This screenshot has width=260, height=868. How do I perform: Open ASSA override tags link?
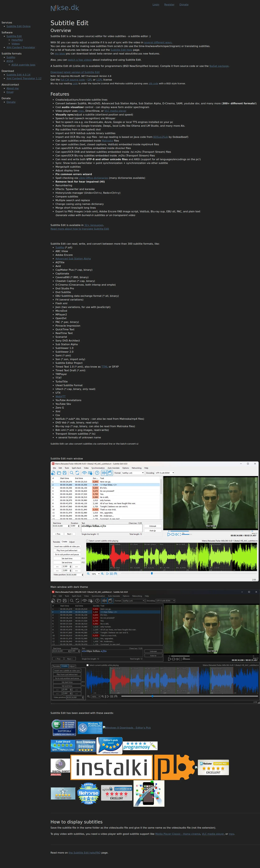click(23, 65)
